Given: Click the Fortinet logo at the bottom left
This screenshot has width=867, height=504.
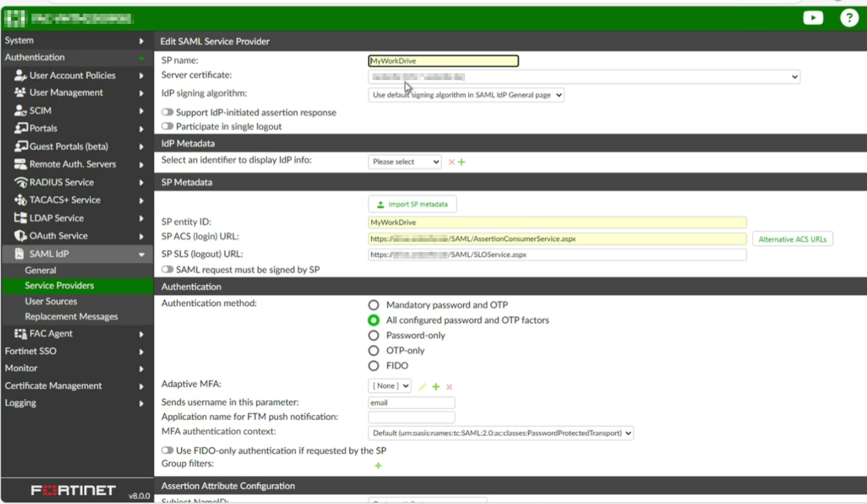Looking at the screenshot, I should (74, 490).
